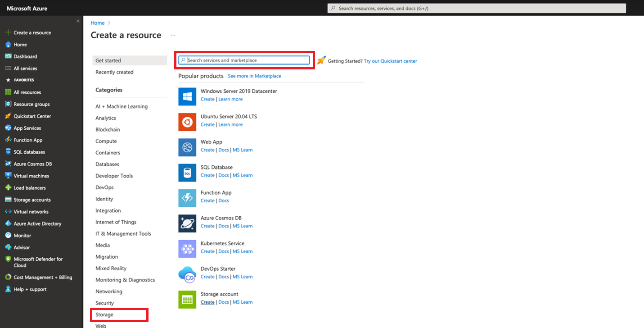This screenshot has width=644, height=328.
Task: Switch to the Recently created tab
Action: (113, 72)
